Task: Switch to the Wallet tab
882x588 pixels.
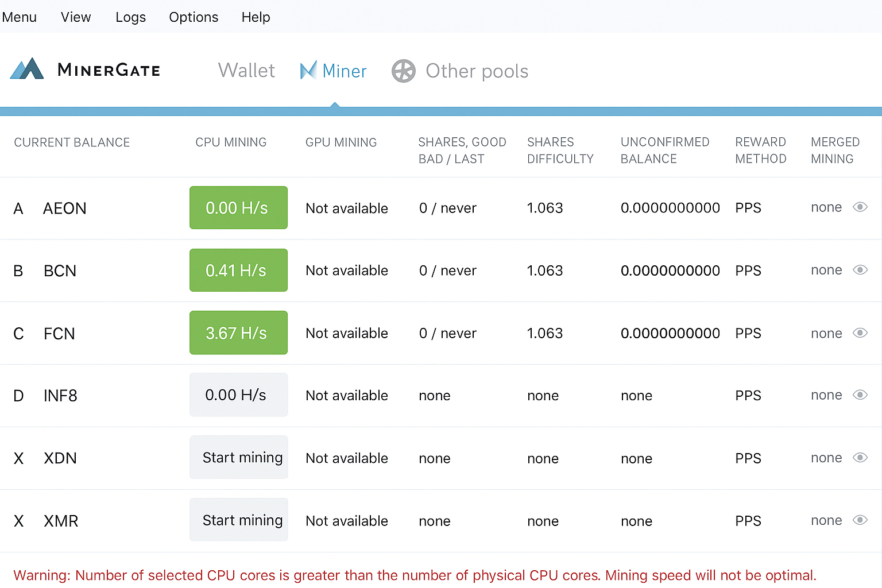Action: point(246,71)
